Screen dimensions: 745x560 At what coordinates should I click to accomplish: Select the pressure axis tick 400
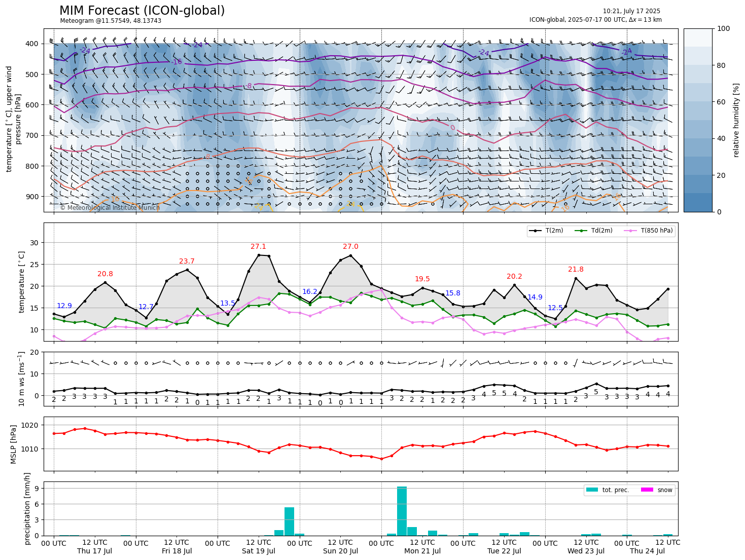coord(32,44)
